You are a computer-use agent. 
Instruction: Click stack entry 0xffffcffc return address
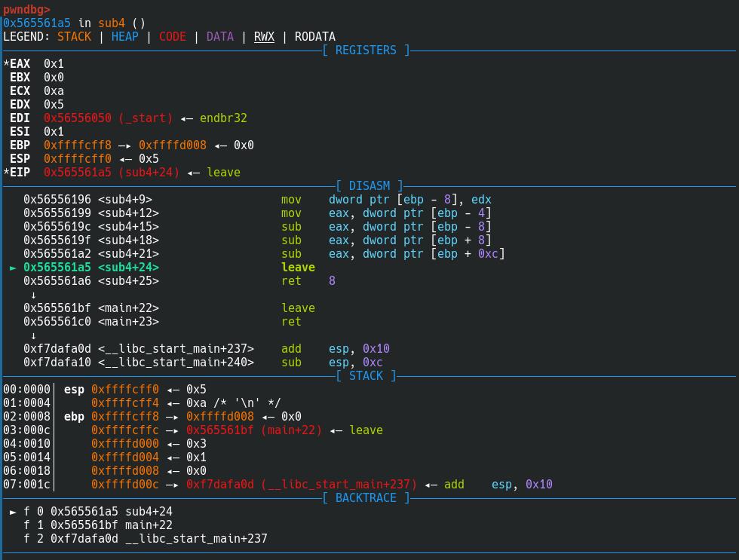(124, 430)
